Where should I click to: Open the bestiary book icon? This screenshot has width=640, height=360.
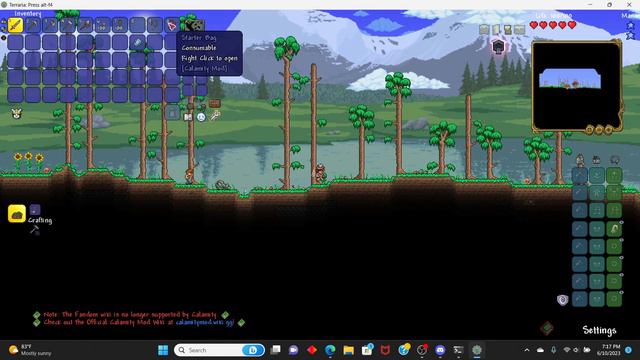(x=188, y=117)
